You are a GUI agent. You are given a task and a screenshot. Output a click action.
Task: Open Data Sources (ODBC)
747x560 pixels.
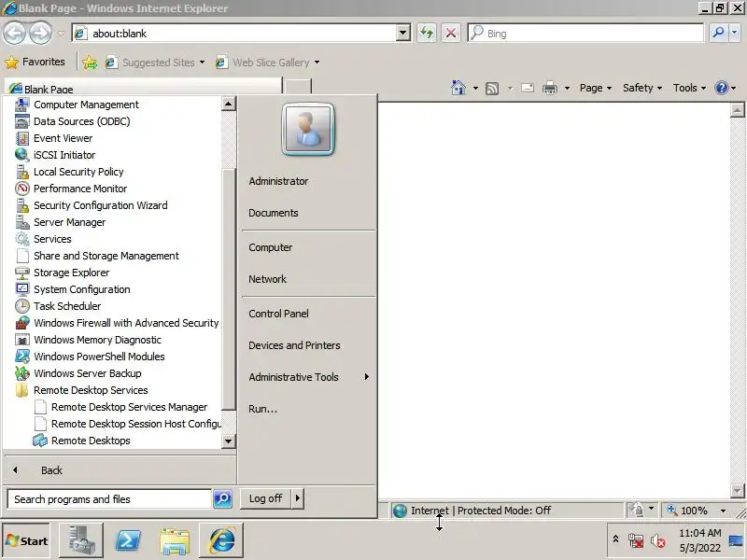point(73,121)
